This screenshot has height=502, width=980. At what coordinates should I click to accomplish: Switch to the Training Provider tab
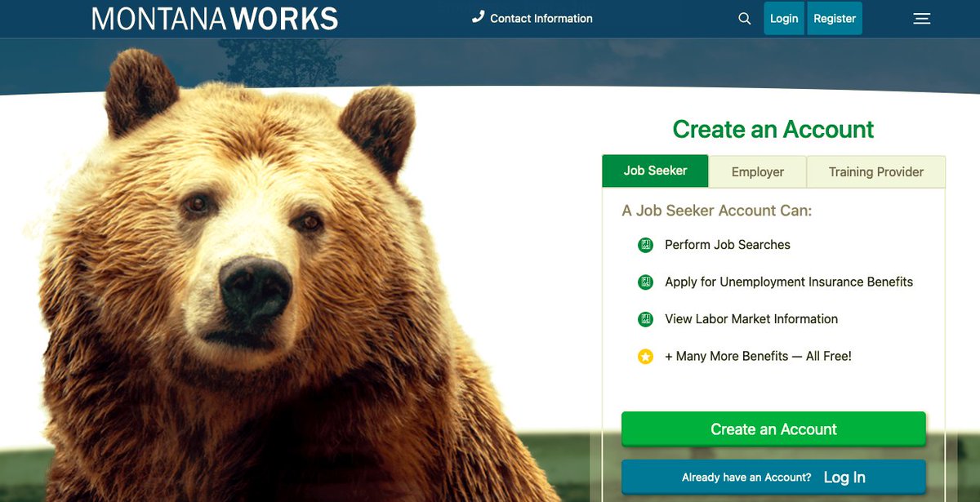[x=875, y=171]
